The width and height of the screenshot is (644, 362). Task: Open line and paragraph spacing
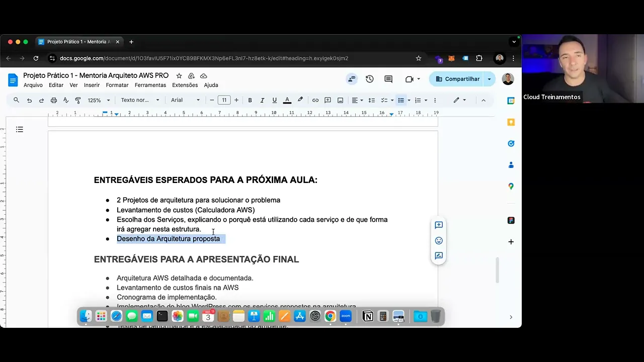(x=372, y=100)
